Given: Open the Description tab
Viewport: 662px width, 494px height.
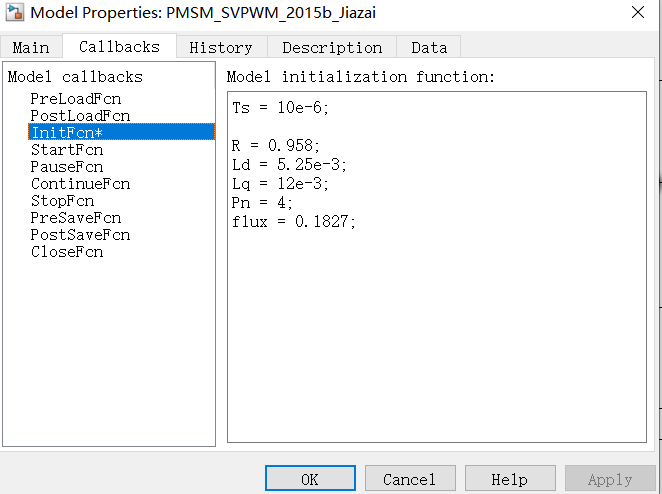Looking at the screenshot, I should pos(332,47).
